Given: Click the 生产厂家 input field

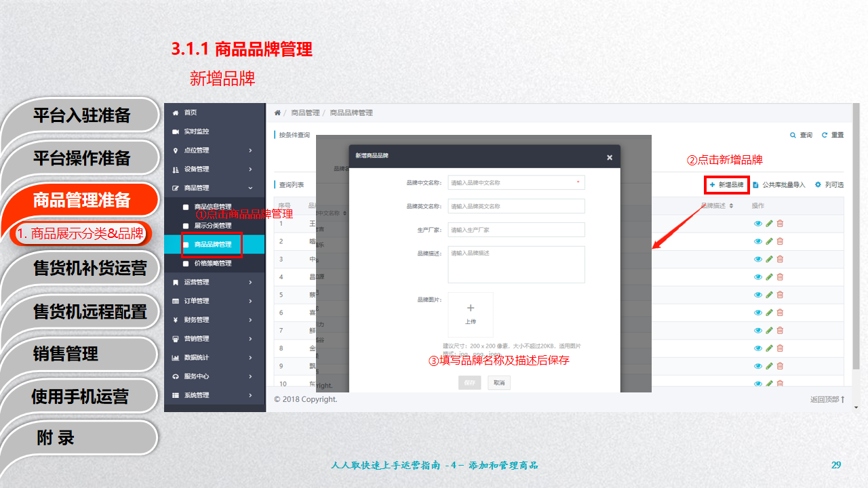Looking at the screenshot, I should [516, 230].
